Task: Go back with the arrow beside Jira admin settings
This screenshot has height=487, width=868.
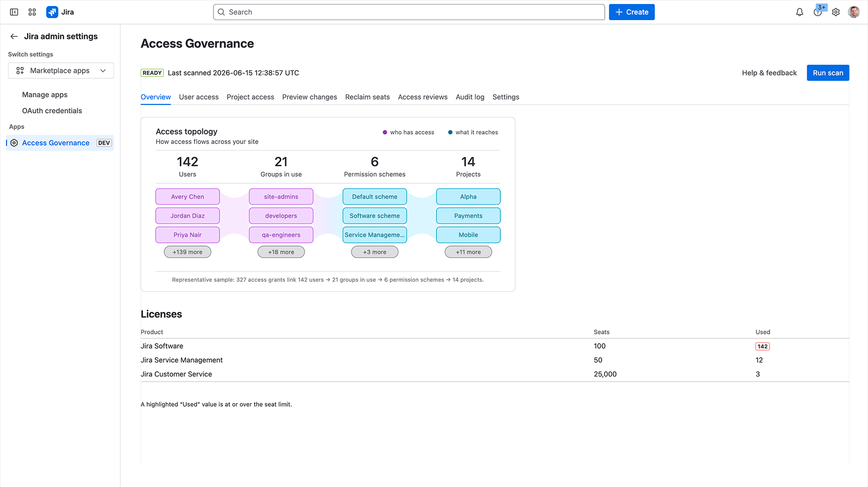Action: point(14,36)
